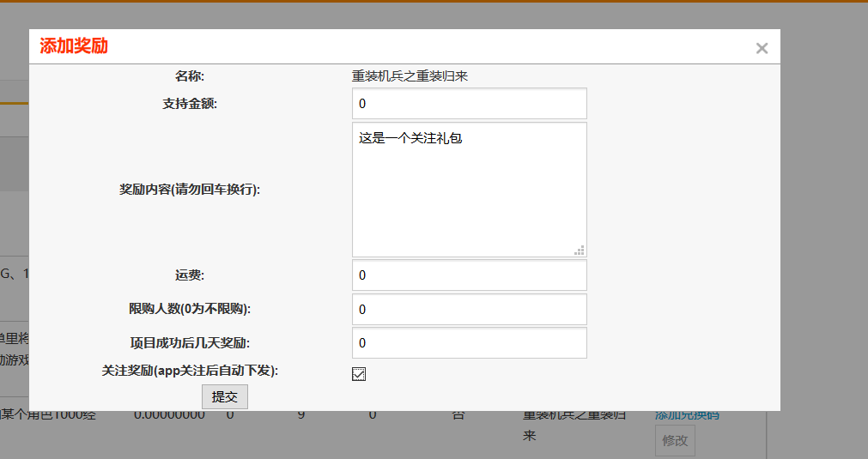Click the 限购人数(0为不限购) label

(190, 309)
